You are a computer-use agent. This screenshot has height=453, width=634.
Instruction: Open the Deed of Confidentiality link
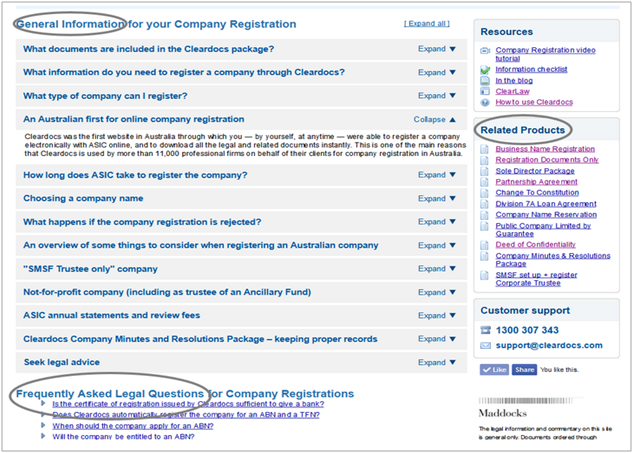(535, 245)
